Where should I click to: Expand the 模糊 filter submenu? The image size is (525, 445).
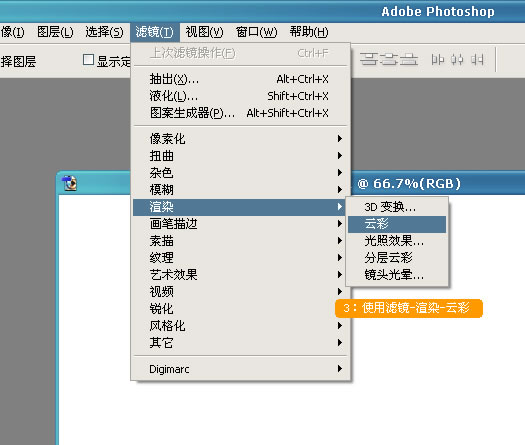(240, 190)
